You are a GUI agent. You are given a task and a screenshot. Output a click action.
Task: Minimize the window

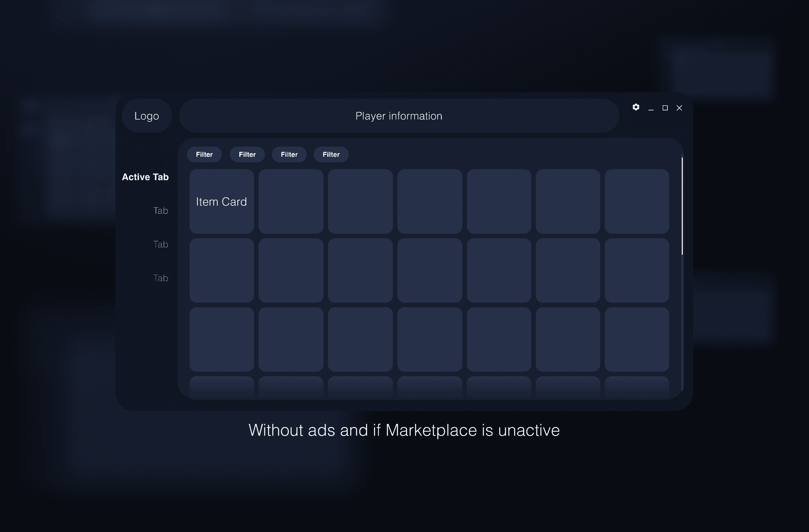[x=651, y=110]
